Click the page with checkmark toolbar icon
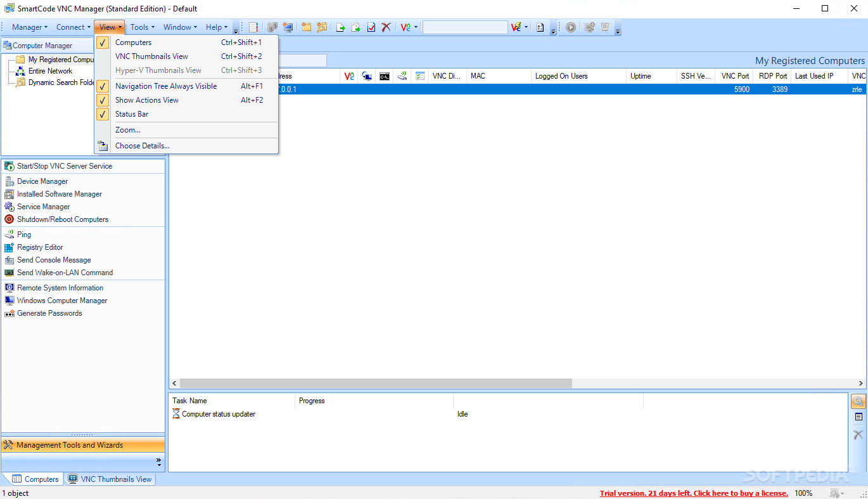868x499 pixels. [x=371, y=27]
